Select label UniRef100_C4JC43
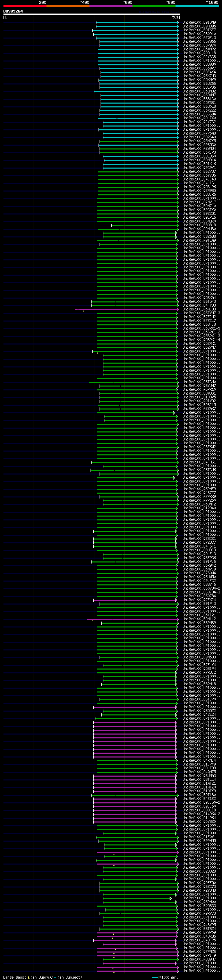 click(199, 179)
